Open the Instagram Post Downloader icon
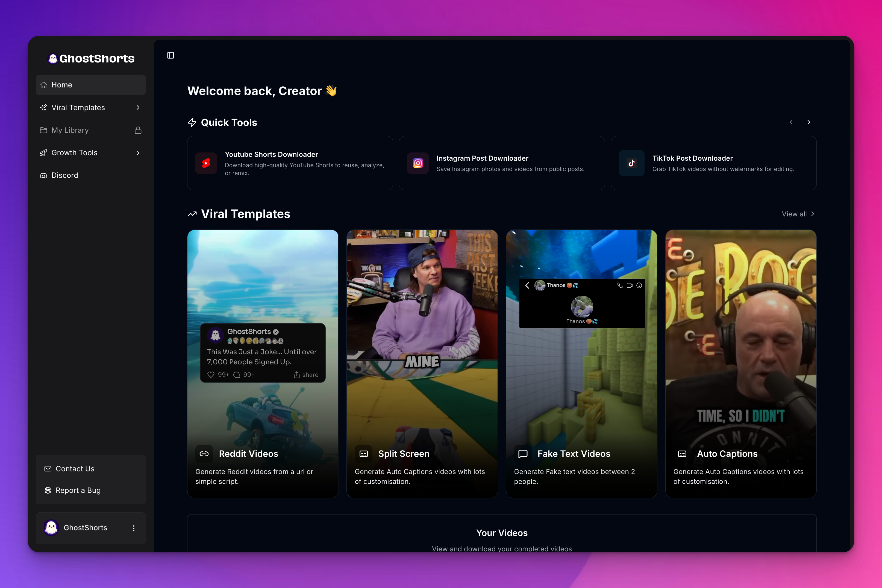 [x=418, y=163]
